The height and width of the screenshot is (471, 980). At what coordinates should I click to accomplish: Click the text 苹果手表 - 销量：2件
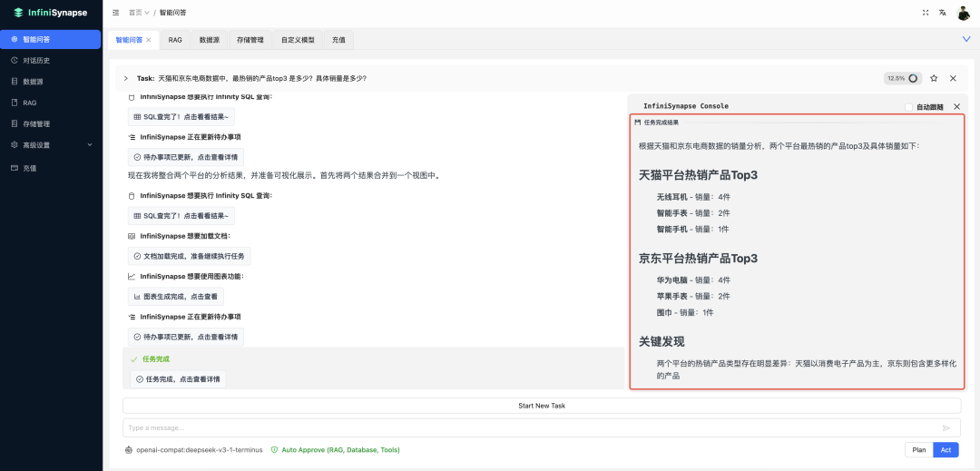693,296
